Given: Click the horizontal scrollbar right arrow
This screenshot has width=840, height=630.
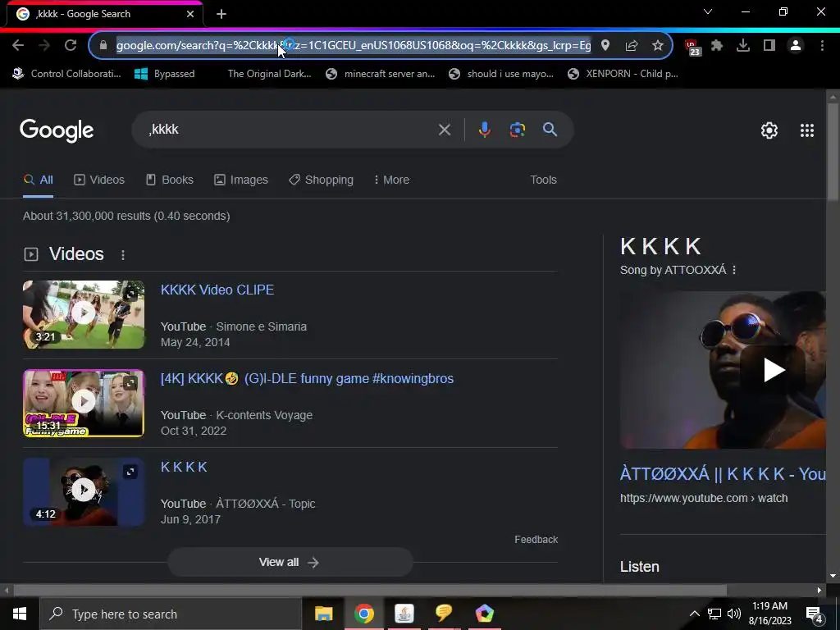Looking at the screenshot, I should pos(819,591).
